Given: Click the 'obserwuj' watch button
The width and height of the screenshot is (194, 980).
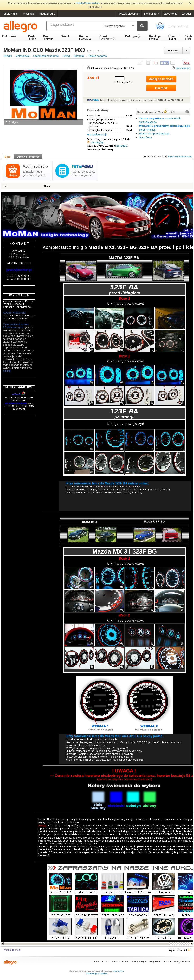Looking at the screenshot, I should click(x=173, y=50).
